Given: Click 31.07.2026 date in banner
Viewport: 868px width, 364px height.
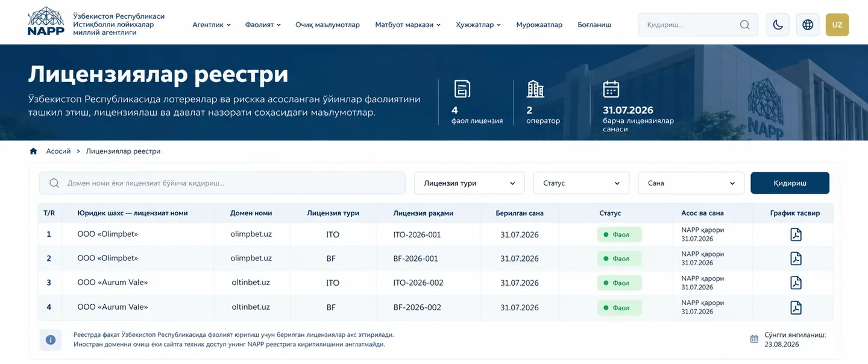Looking at the screenshot, I should [x=628, y=110].
